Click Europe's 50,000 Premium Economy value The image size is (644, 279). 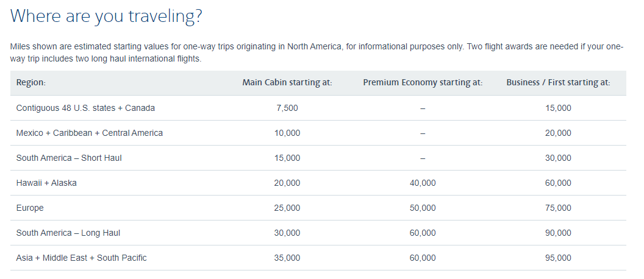click(x=423, y=208)
